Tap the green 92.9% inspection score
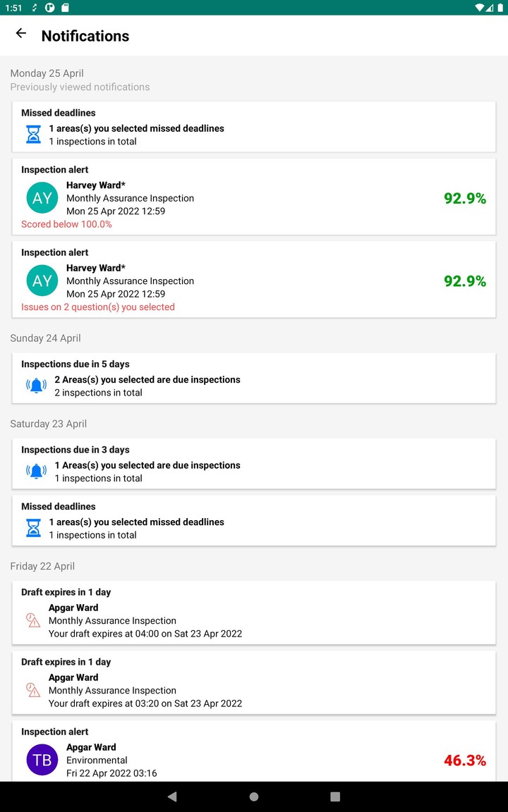The image size is (508, 812). point(464,198)
